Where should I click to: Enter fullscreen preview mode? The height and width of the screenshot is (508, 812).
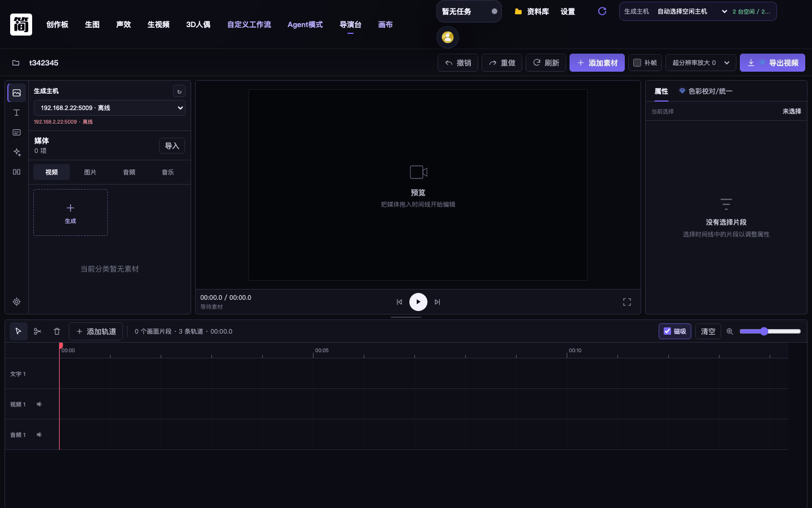coord(627,302)
